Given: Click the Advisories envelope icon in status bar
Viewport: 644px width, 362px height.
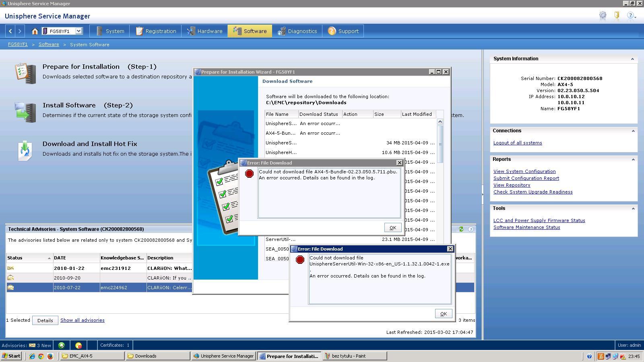Looking at the screenshot, I should tap(32, 345).
